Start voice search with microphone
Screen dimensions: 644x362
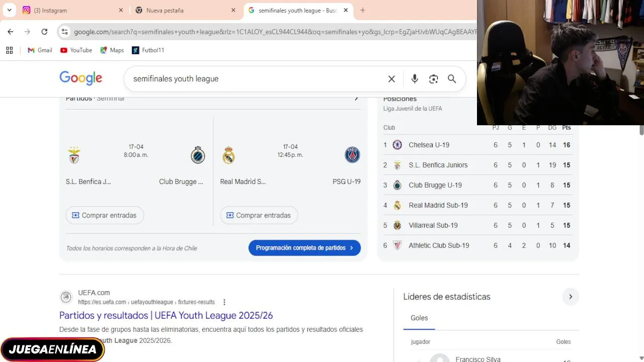click(415, 79)
